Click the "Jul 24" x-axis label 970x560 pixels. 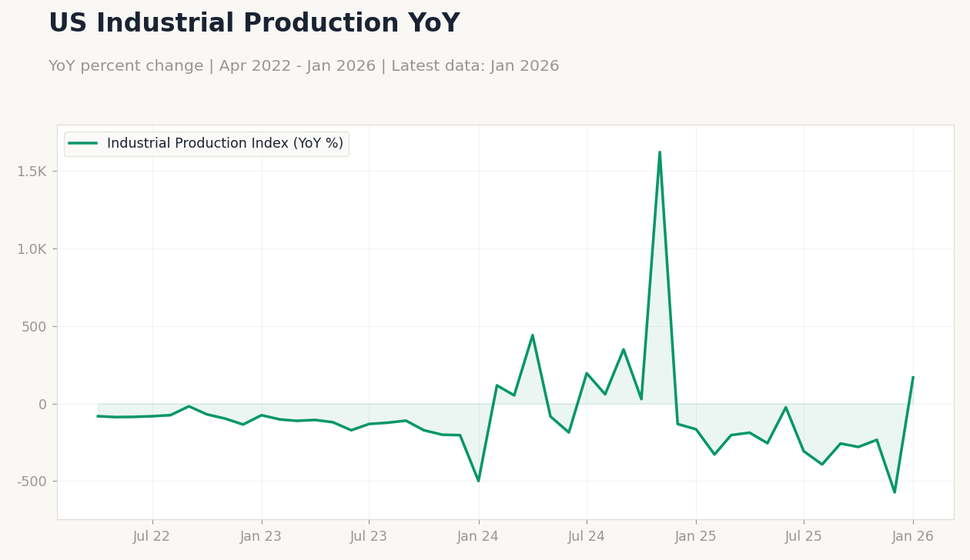click(x=587, y=537)
